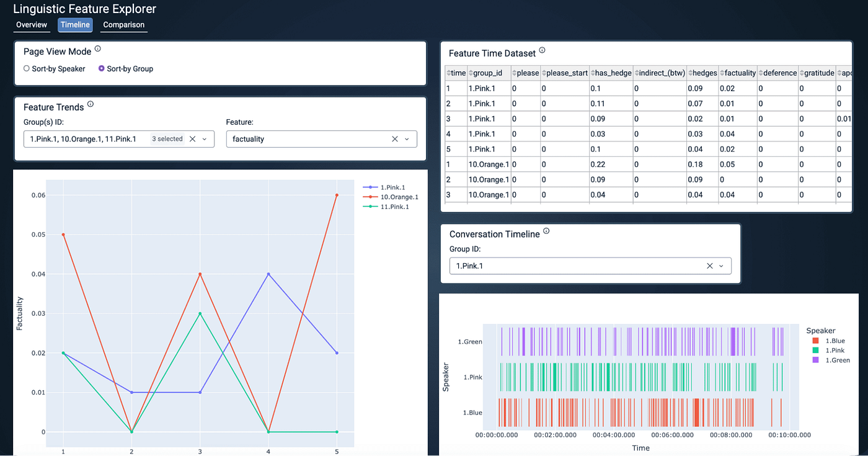868x456 pixels.
Task: Clear the 1.Pink.1 Conversation Timeline group
Action: (710, 266)
